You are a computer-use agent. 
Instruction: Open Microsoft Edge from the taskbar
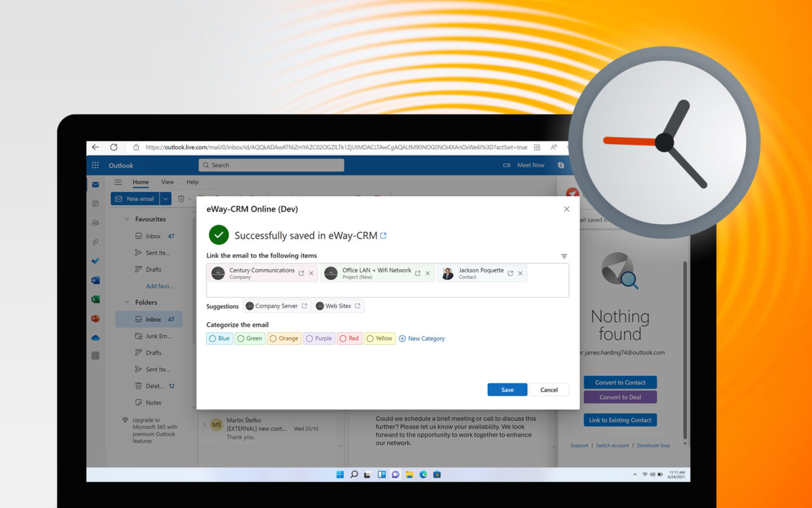coord(423,474)
